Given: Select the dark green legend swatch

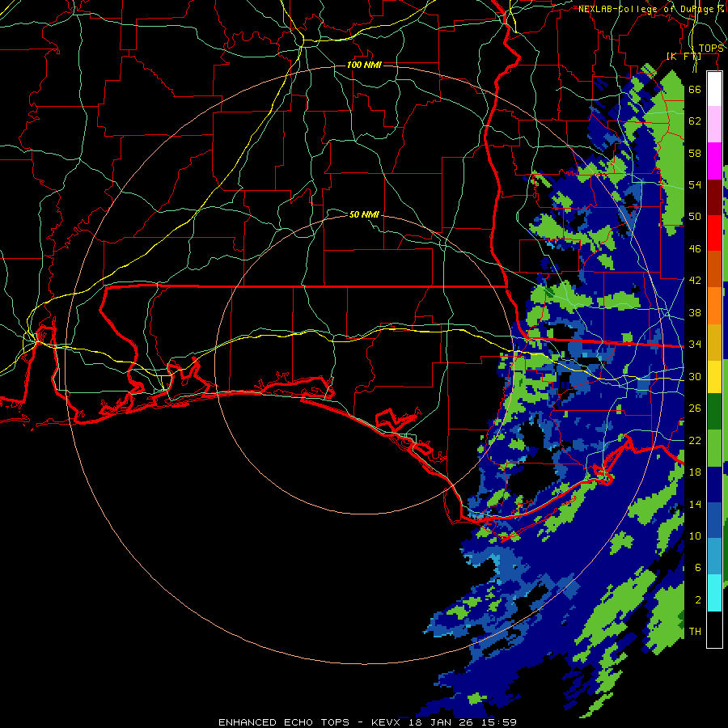Looking at the screenshot, I should [714, 412].
